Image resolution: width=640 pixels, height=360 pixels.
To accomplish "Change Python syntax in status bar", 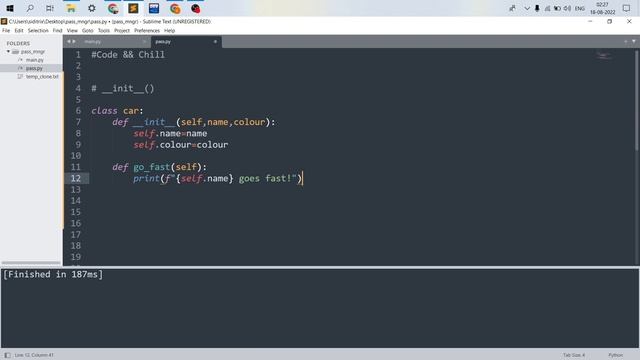I will (616, 355).
